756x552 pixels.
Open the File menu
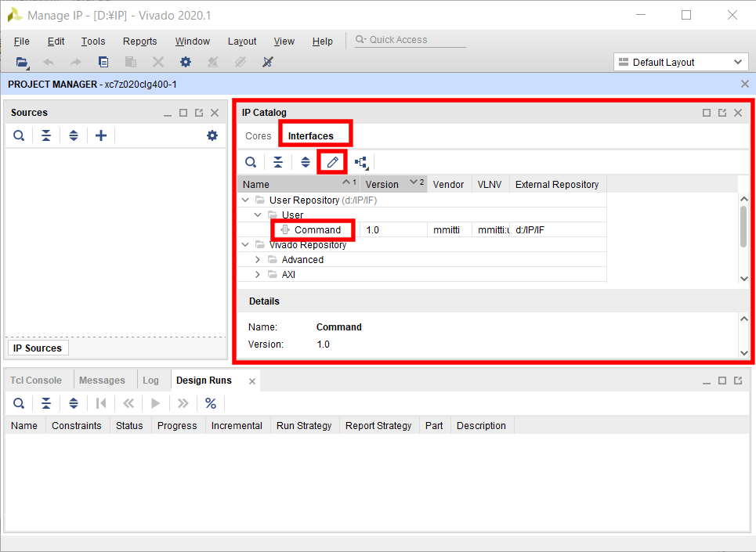click(x=22, y=41)
